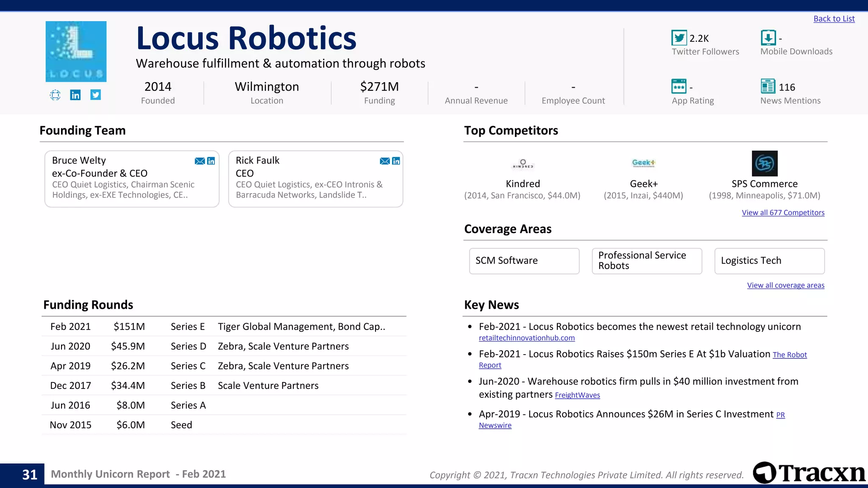868x488 pixels.
Task: Click the Twitter Followers bird icon
Action: tap(679, 38)
